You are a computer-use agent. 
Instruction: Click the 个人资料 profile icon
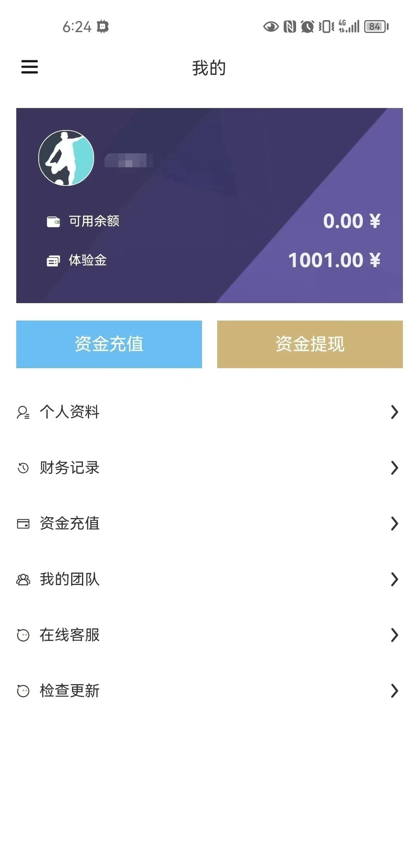tap(23, 412)
